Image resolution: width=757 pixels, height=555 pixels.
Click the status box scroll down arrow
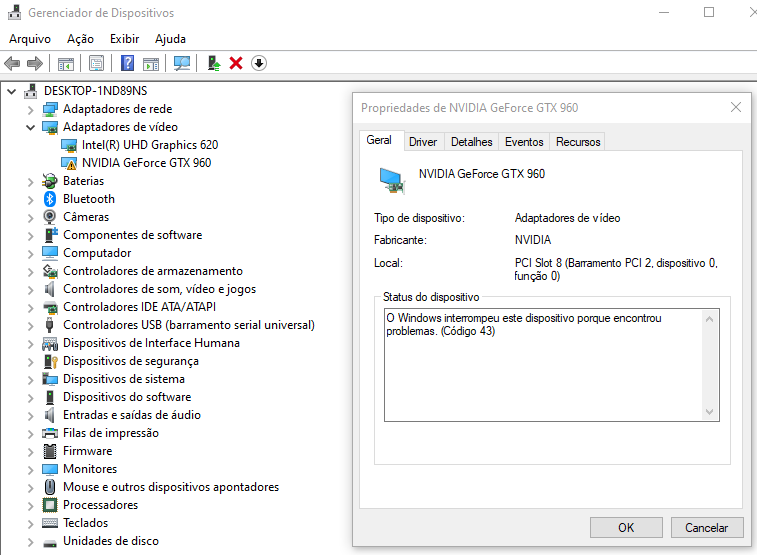coord(709,412)
